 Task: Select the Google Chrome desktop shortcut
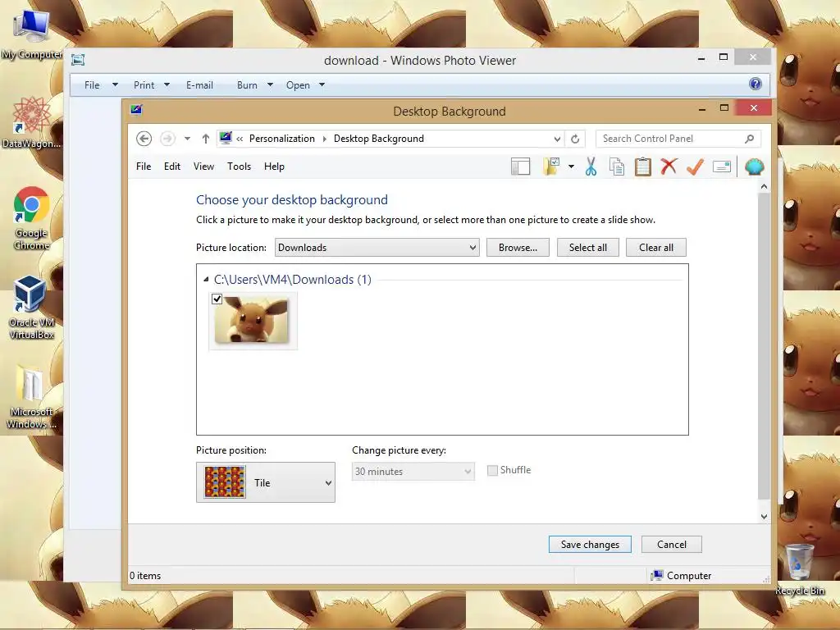click(x=31, y=217)
